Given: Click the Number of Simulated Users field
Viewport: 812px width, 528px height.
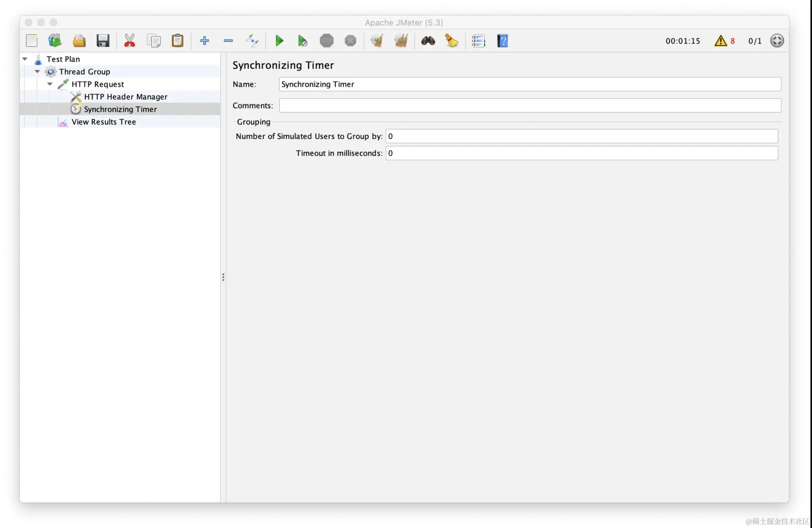Looking at the screenshot, I should click(581, 136).
